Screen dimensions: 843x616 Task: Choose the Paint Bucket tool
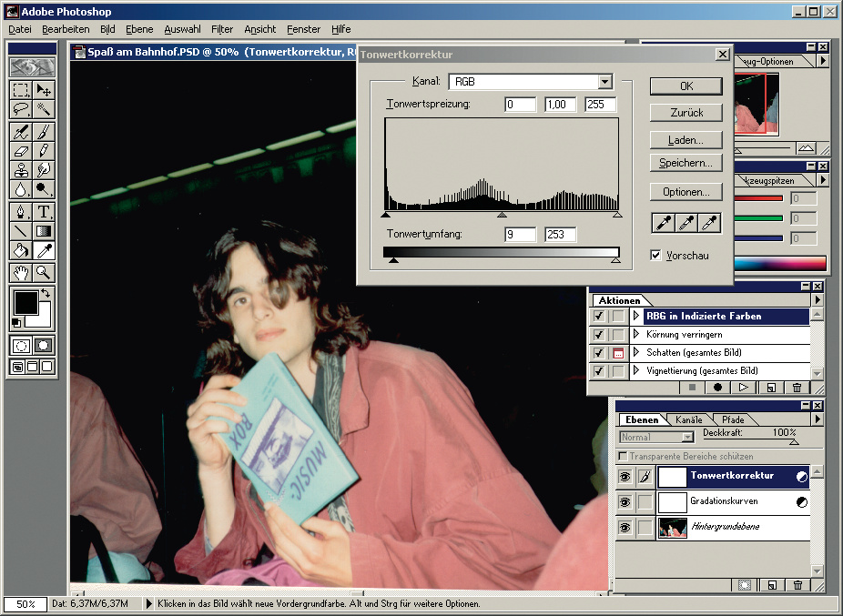21,251
